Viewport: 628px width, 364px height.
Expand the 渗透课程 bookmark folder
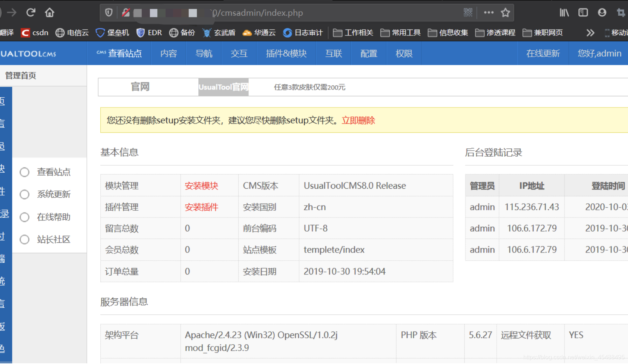[x=495, y=33]
